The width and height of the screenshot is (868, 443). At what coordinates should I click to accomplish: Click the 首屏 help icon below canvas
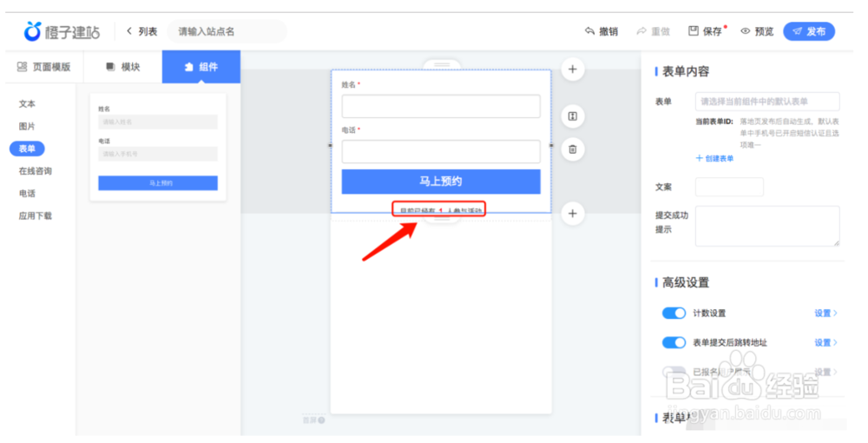[x=322, y=420]
